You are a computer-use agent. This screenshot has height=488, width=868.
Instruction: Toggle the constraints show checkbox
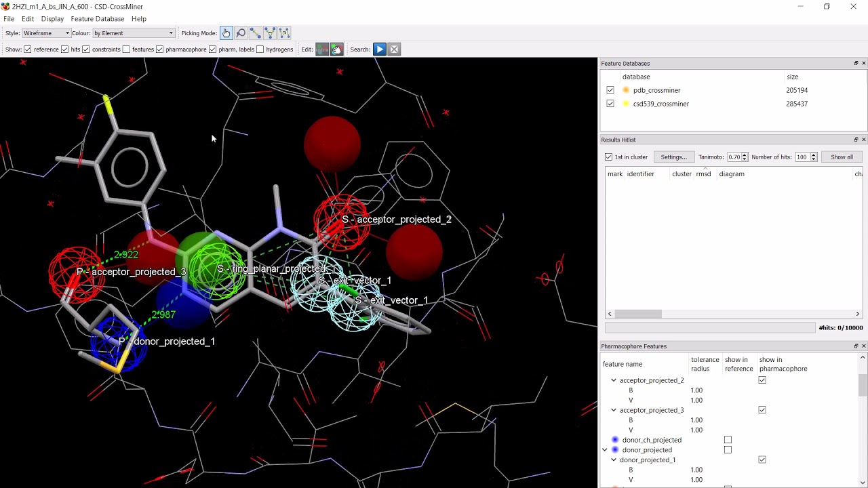pyautogui.click(x=86, y=49)
